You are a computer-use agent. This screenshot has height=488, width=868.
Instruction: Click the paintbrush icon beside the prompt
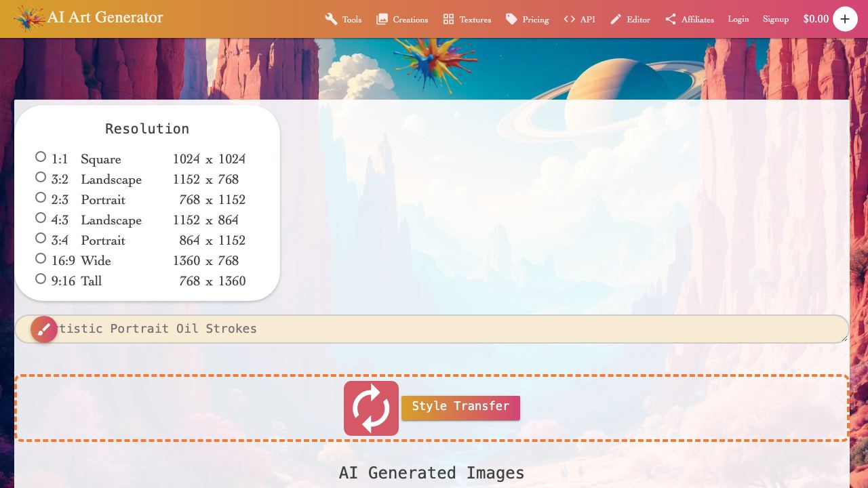(44, 329)
